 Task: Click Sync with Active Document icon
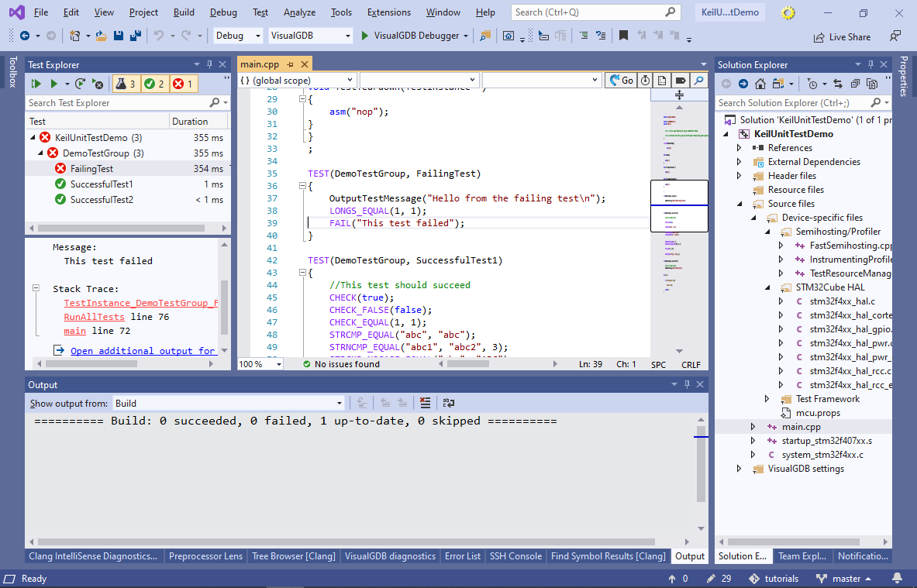point(838,84)
